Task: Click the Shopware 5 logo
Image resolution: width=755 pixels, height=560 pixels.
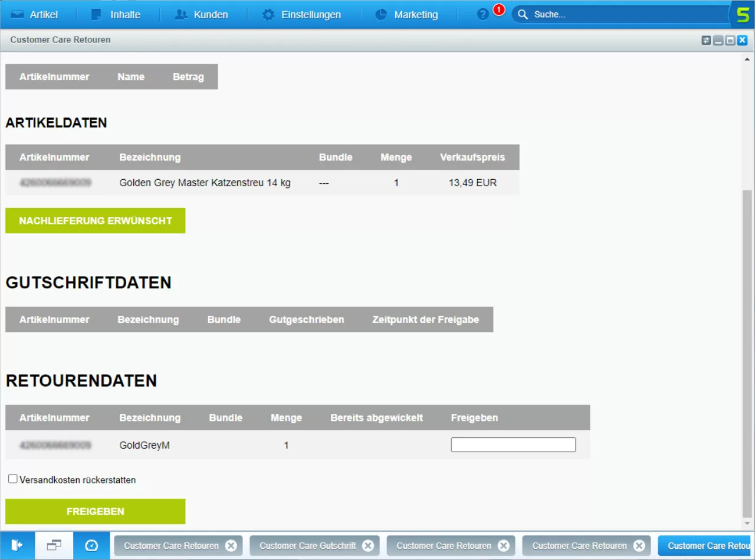Action: tap(742, 15)
